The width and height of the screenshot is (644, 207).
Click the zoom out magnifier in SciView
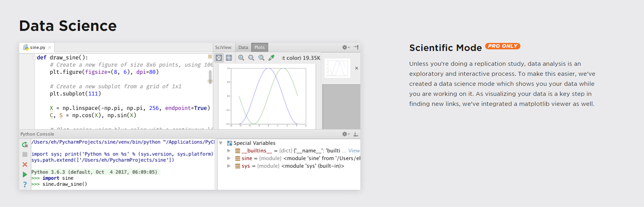[251, 58]
